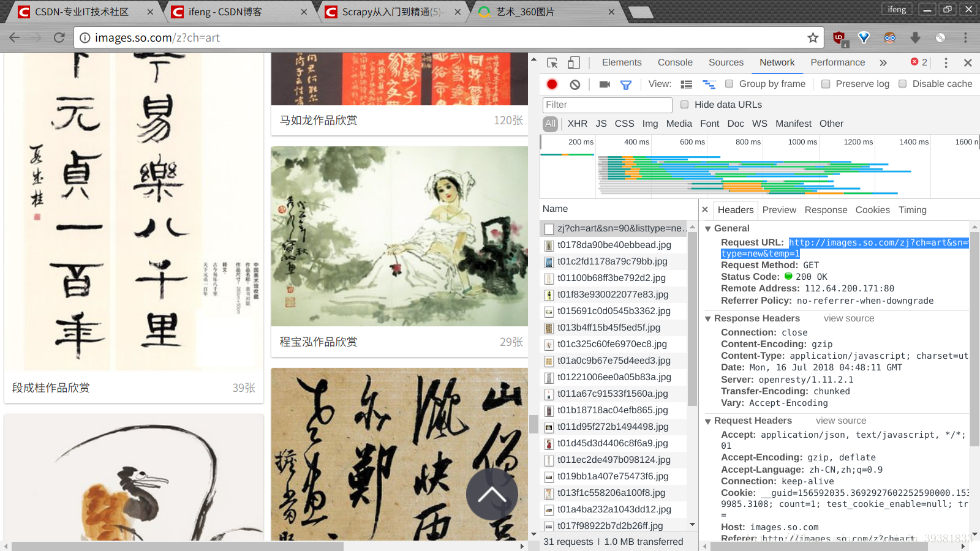Sort requests by the Name column header
This screenshot has width=980, height=551.
pyautogui.click(x=619, y=209)
